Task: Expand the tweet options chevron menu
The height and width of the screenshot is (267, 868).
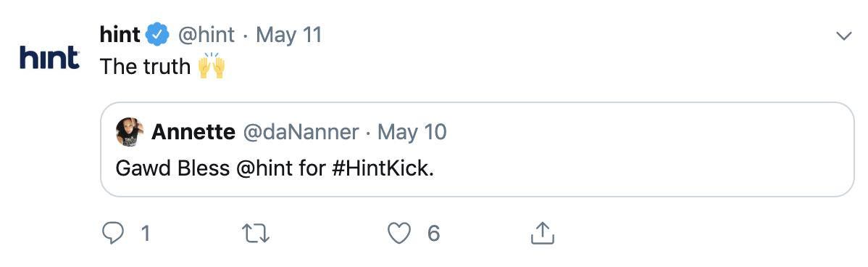Action: 843,36
